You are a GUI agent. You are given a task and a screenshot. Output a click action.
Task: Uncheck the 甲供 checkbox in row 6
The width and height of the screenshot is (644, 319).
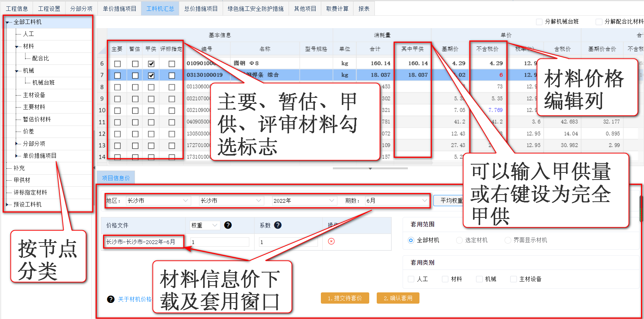pyautogui.click(x=151, y=64)
